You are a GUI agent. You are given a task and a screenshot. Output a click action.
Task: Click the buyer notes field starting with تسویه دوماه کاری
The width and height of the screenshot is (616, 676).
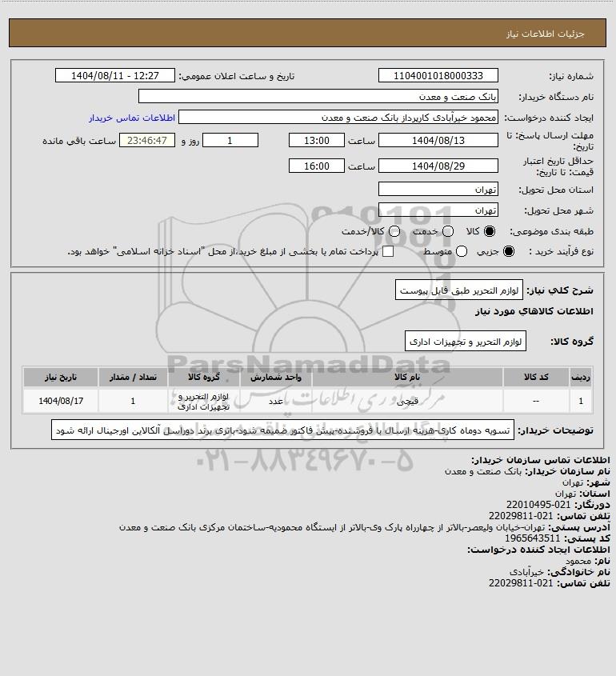[x=282, y=430]
